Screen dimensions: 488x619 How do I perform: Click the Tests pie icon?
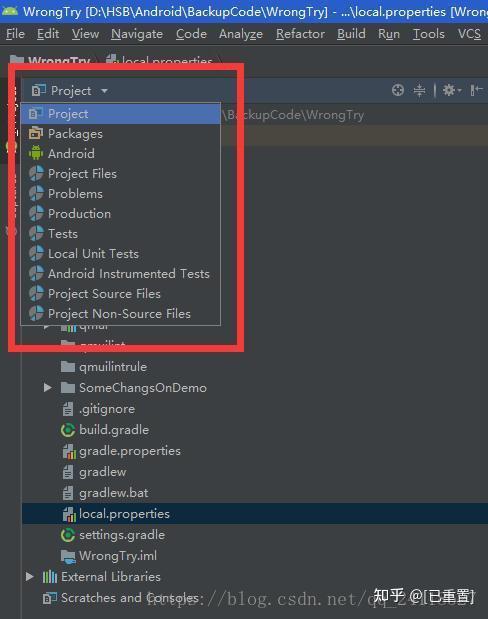[x=36, y=233]
